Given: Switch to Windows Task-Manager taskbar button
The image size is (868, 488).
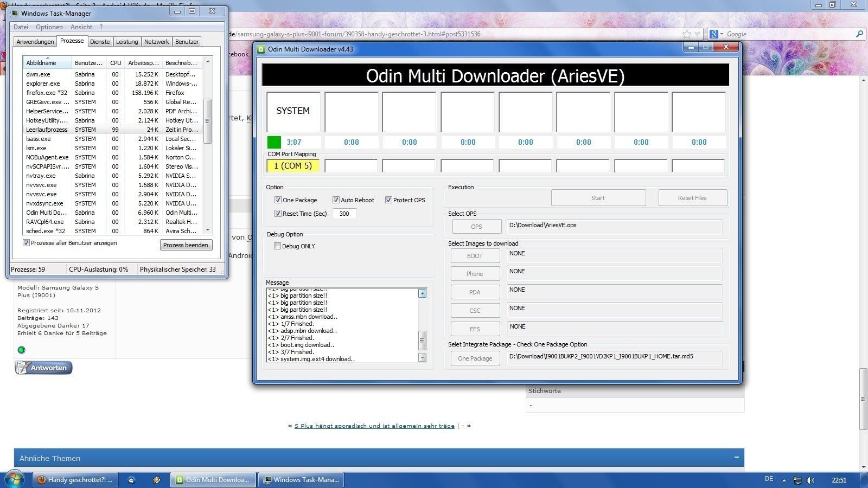Looking at the screenshot, I should point(301,480).
